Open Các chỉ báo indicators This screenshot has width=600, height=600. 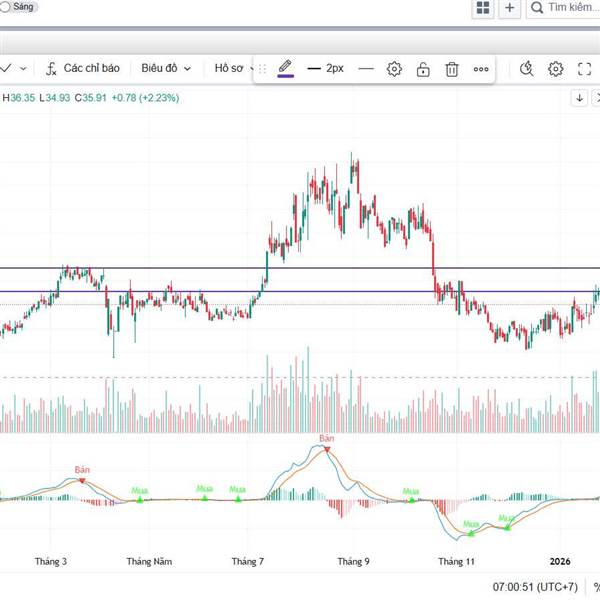pyautogui.click(x=82, y=68)
